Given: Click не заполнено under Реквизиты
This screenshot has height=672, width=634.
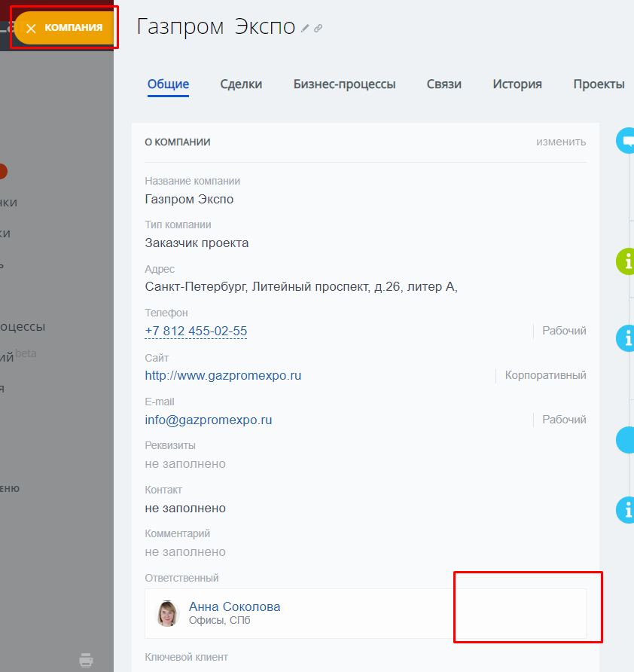Looking at the screenshot, I should point(185,464).
